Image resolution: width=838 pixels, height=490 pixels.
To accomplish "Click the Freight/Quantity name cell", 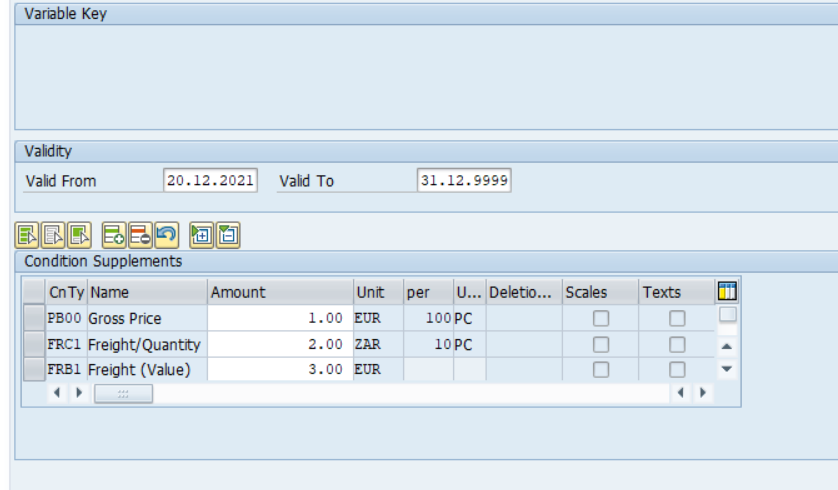I will pos(147,345).
